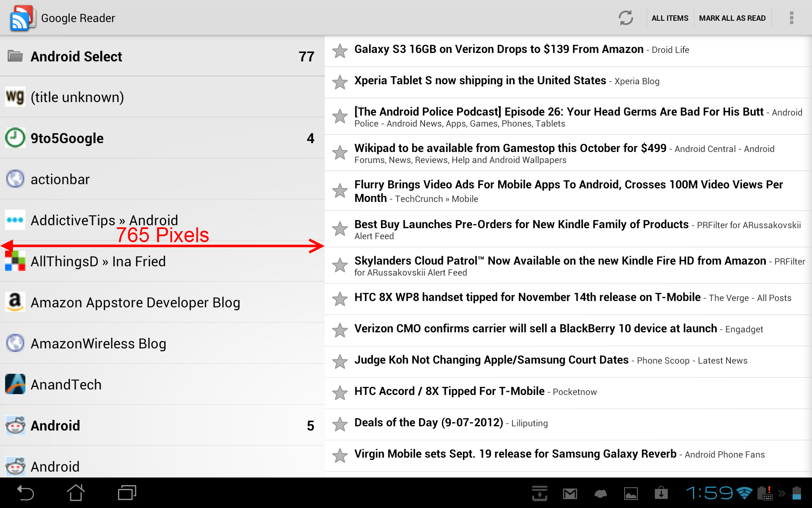
Task: Click the AmazonWireless globe icon
Action: tap(15, 343)
